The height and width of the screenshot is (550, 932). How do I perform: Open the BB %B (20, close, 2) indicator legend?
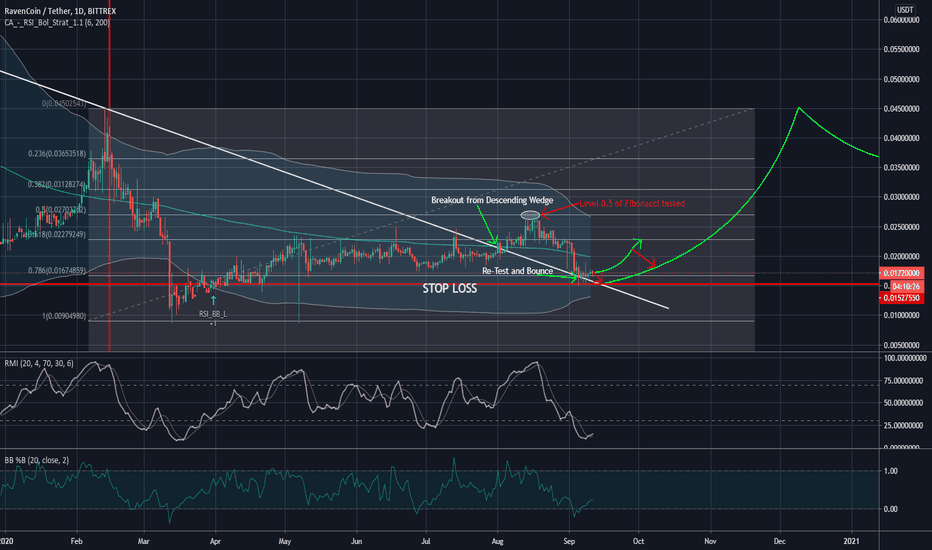pos(36,460)
